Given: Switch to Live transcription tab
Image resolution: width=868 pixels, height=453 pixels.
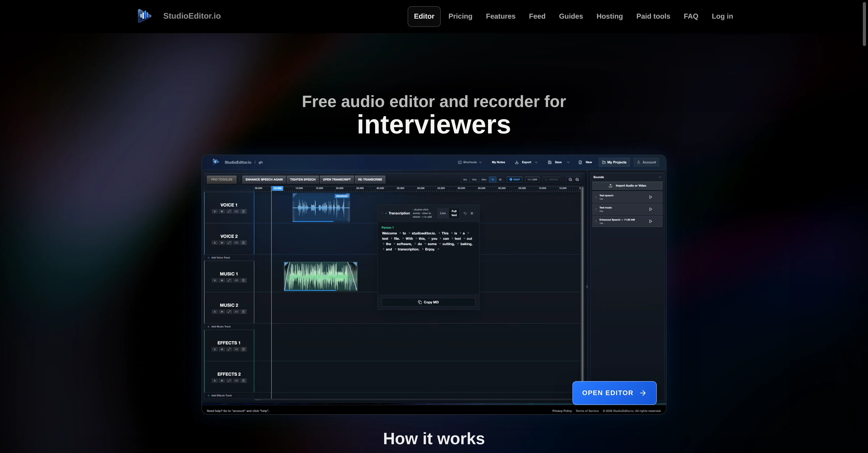Looking at the screenshot, I should pyautogui.click(x=443, y=213).
